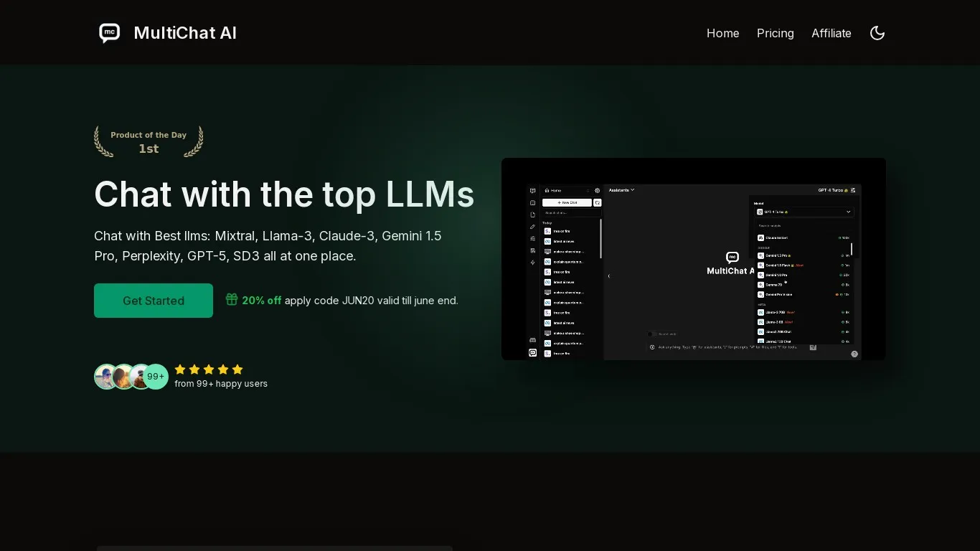Click the Discord icon in preview sidebar
Viewport: 980px width, 551px height.
click(532, 340)
